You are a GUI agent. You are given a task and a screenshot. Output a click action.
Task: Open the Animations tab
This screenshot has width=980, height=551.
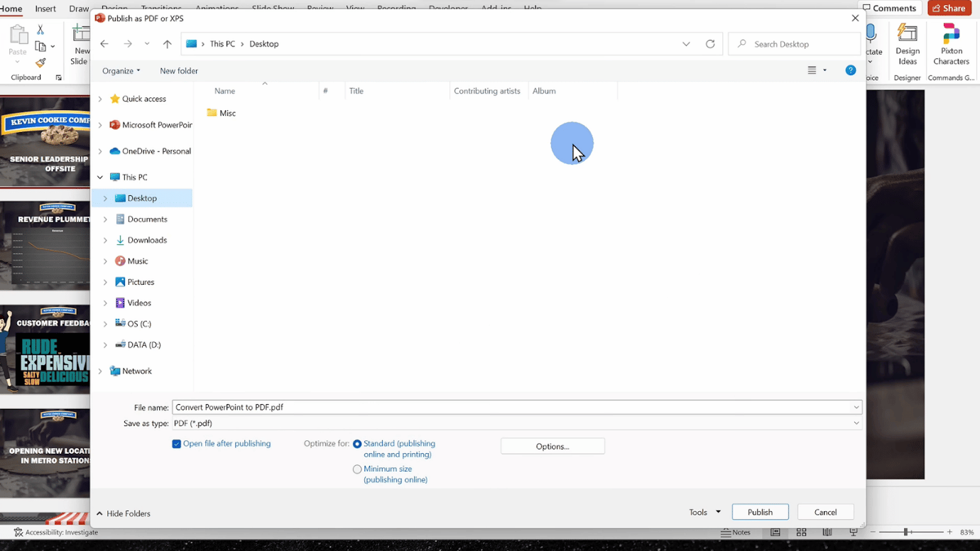coord(217,8)
